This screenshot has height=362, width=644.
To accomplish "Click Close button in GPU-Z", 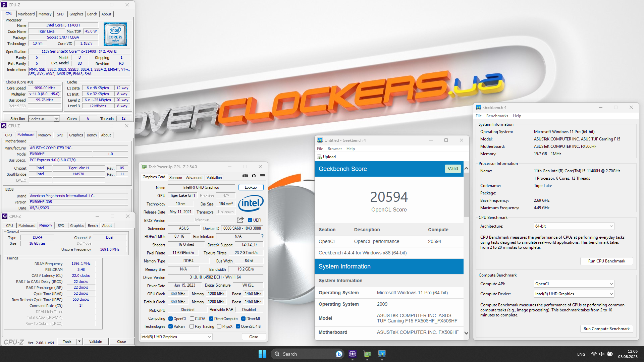I will pyautogui.click(x=254, y=337).
